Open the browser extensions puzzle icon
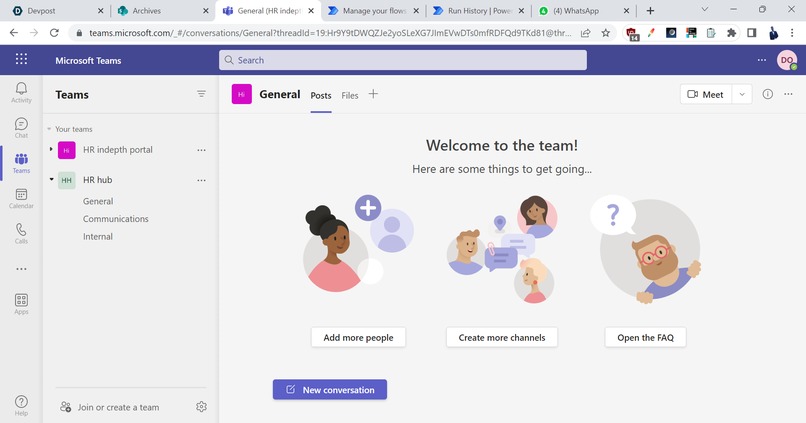 click(x=731, y=33)
